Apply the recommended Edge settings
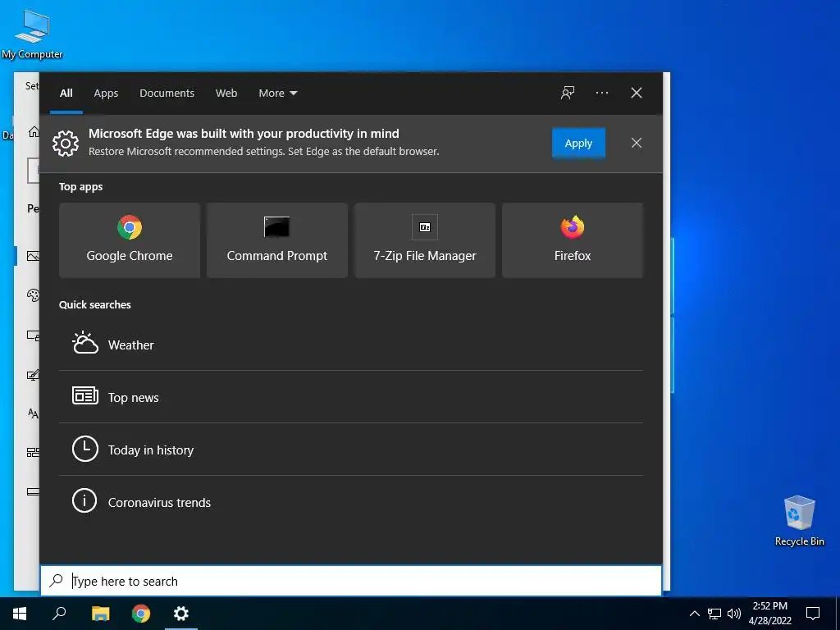 click(578, 143)
